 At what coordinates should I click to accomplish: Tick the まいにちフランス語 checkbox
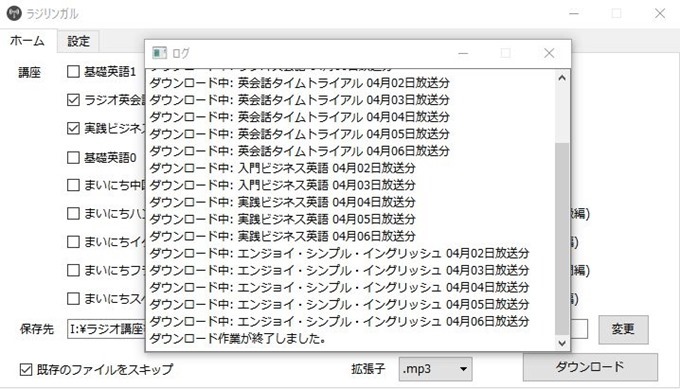73,270
